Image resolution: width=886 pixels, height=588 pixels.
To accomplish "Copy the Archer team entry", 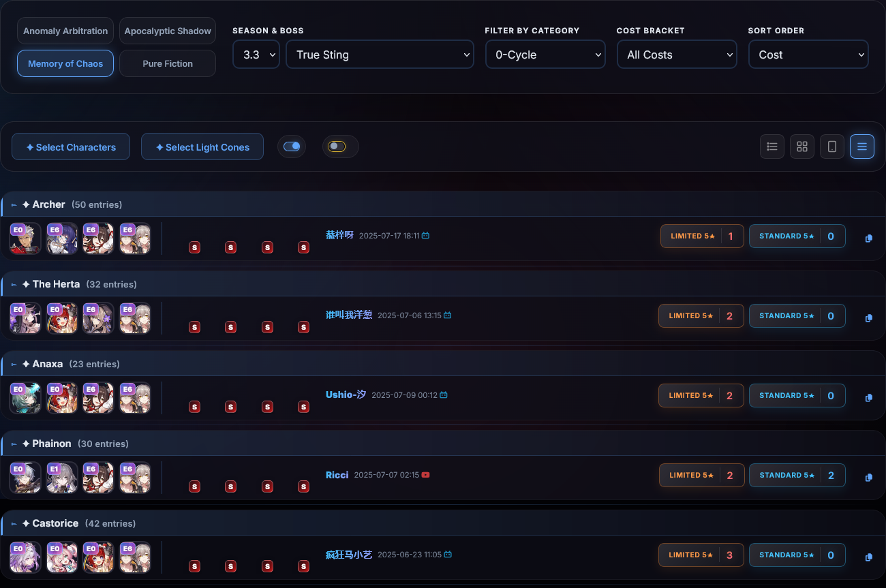I will tap(869, 238).
